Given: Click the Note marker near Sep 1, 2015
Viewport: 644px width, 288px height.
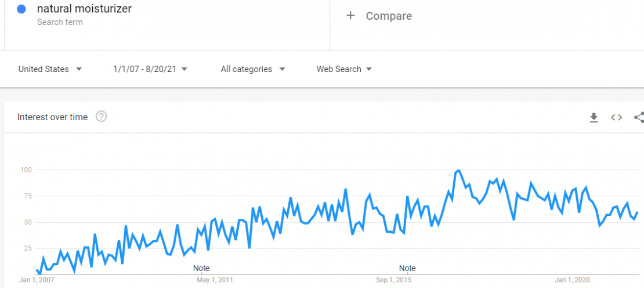Looking at the screenshot, I should pos(407,268).
